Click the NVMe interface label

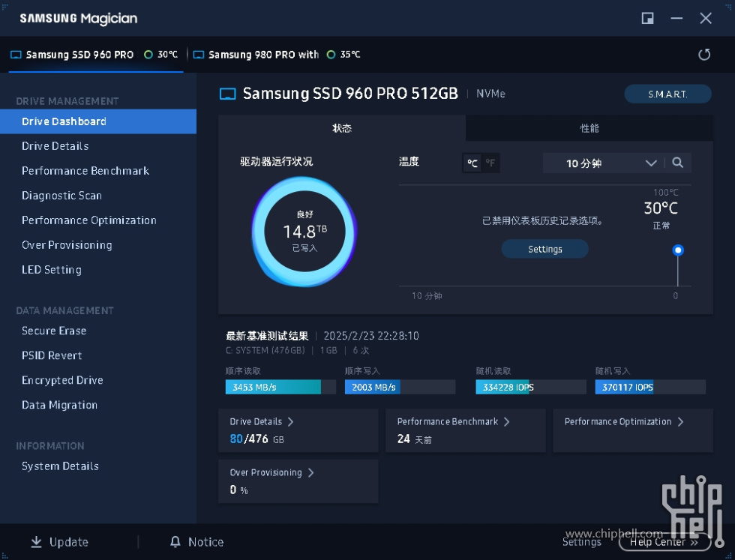[x=490, y=94]
